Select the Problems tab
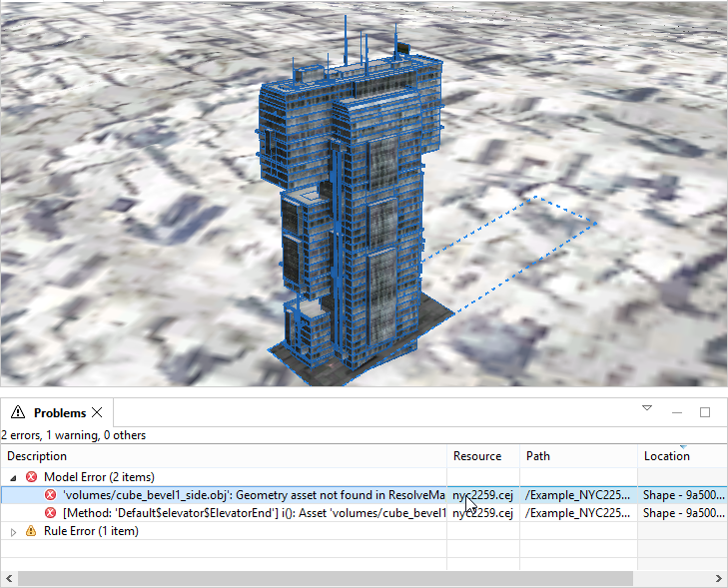This screenshot has width=728, height=588. tap(58, 412)
